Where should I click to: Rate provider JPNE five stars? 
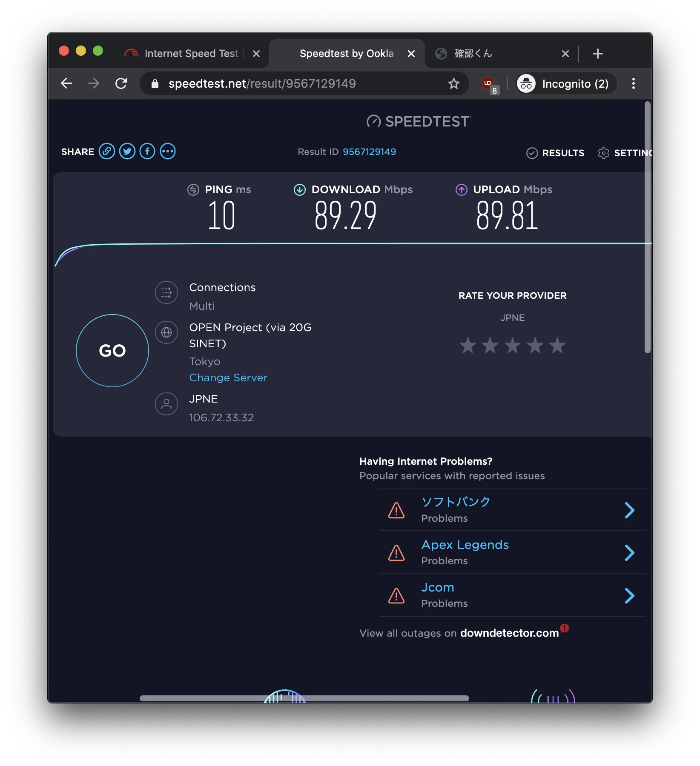pos(557,346)
